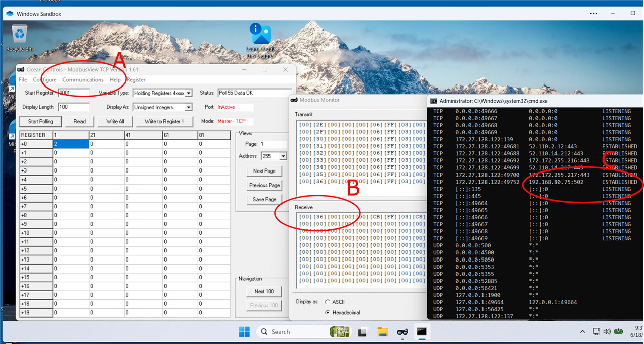This screenshot has width=644, height=344.
Task: Click the Status field showing Poll 55 Data OK
Action: [254, 93]
